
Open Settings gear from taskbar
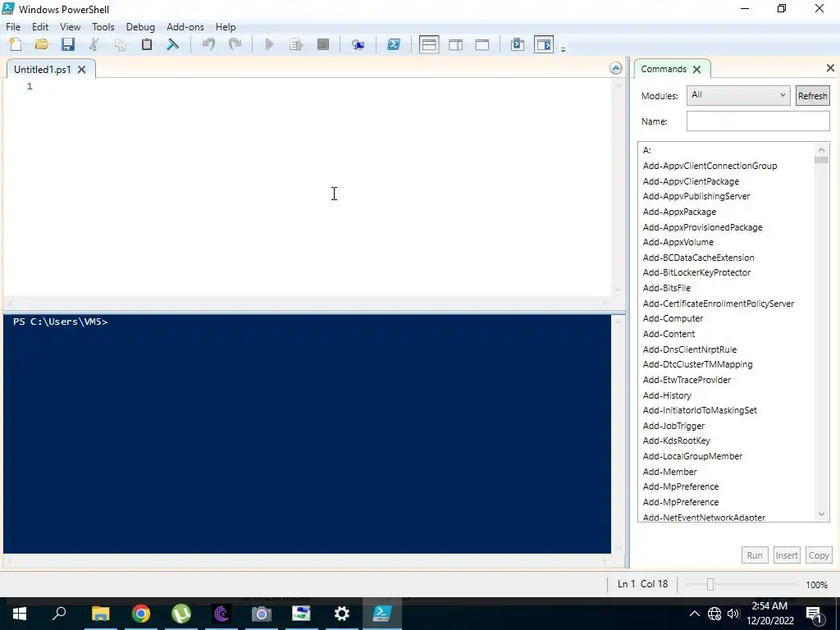(342, 614)
